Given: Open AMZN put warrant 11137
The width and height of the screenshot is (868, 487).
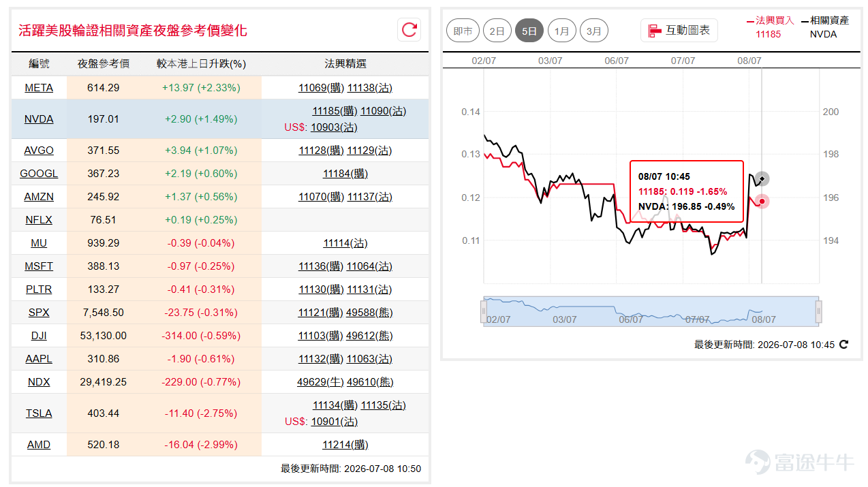Looking at the screenshot, I should [370, 197].
